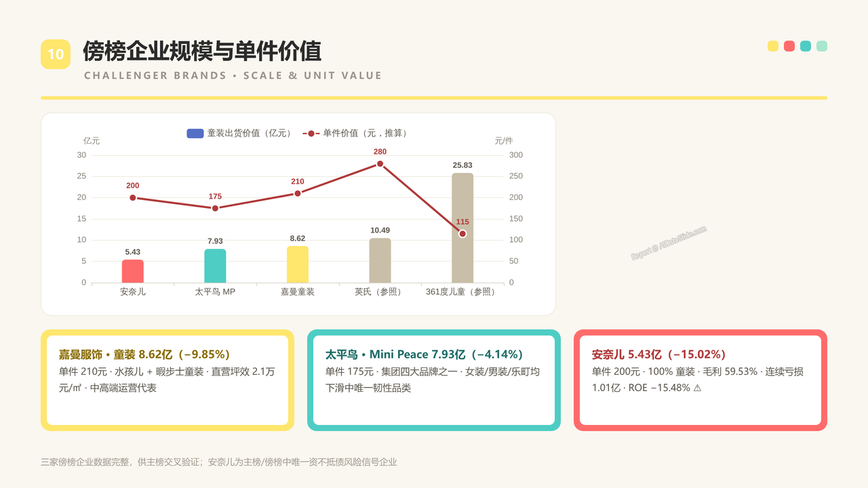Screen dimensions: 868x488
Task: Toggle the 单件价值 legend line series
Action: click(x=356, y=134)
